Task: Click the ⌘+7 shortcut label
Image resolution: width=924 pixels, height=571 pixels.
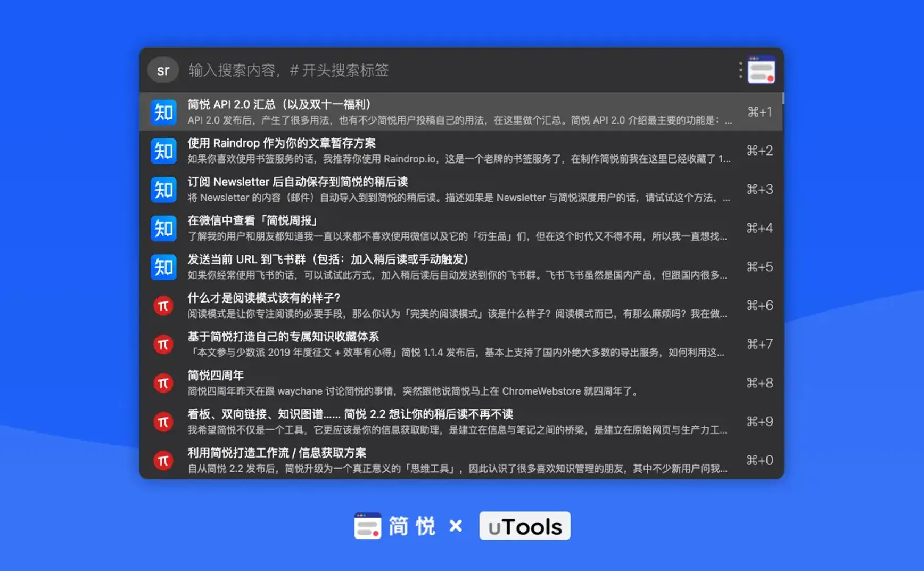Action: (x=760, y=344)
